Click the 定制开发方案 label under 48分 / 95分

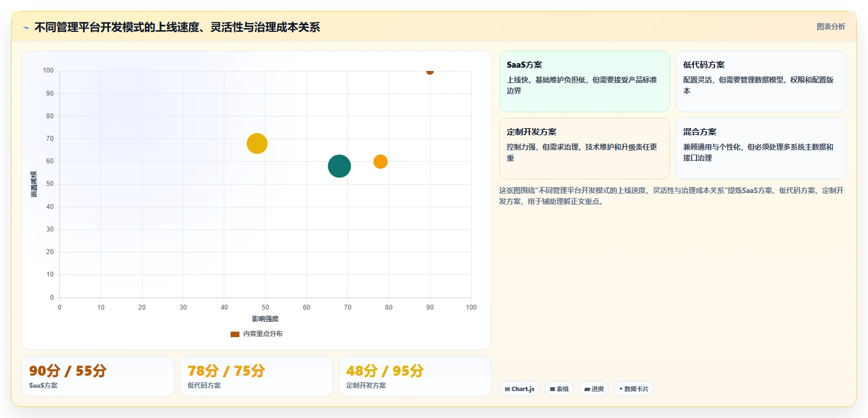click(x=366, y=386)
